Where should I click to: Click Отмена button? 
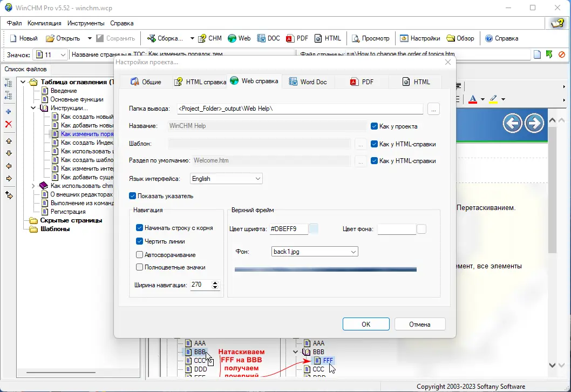click(419, 325)
